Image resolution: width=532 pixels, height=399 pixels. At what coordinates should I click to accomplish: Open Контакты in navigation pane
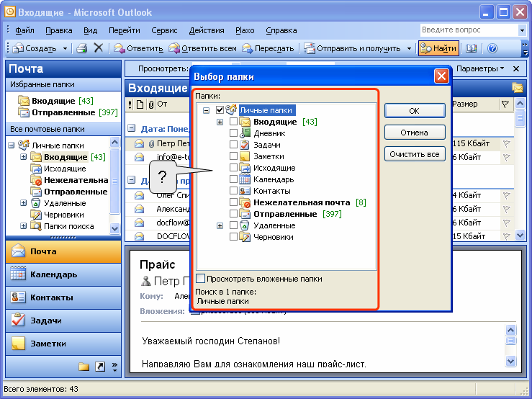click(x=52, y=297)
